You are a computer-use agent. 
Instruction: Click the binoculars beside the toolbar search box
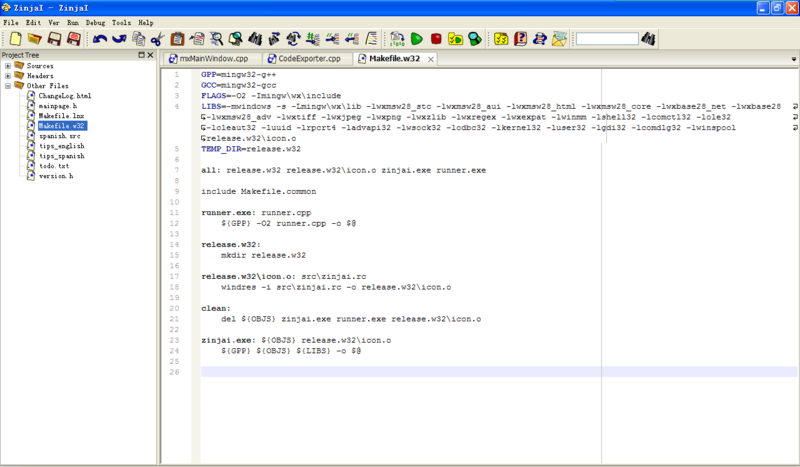[648, 39]
